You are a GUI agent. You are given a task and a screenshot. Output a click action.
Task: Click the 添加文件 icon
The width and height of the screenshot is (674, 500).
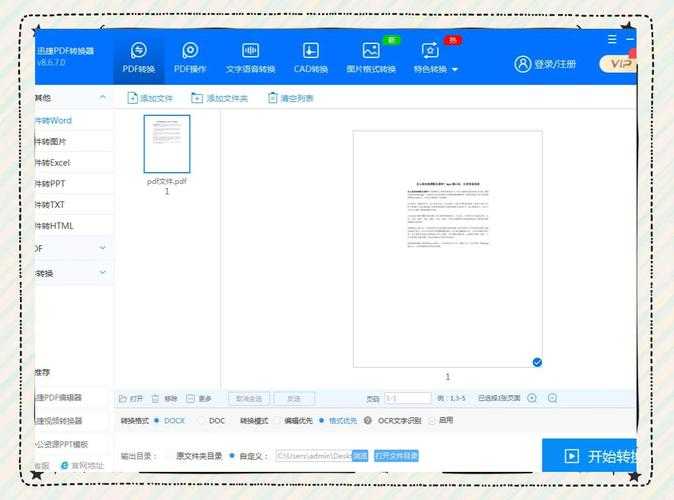(132, 98)
